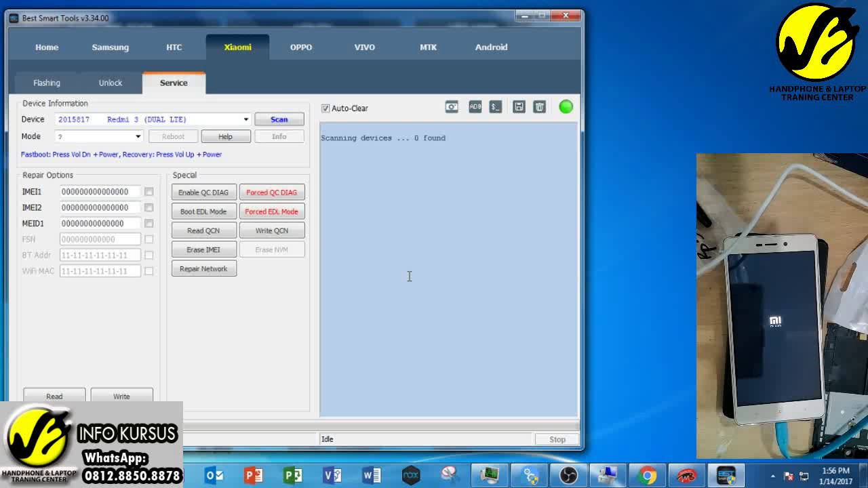
Task: Click the taskbar clock showing 1:56 PM
Action: pos(835,476)
